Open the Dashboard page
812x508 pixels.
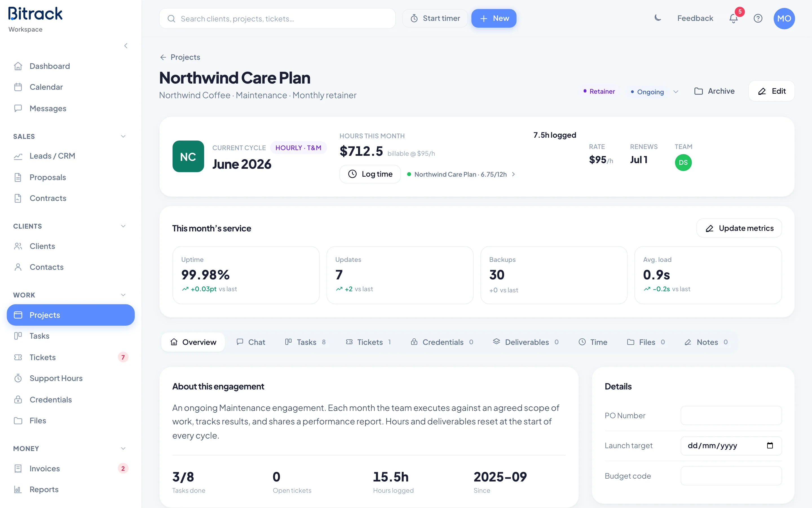pyautogui.click(x=70, y=66)
